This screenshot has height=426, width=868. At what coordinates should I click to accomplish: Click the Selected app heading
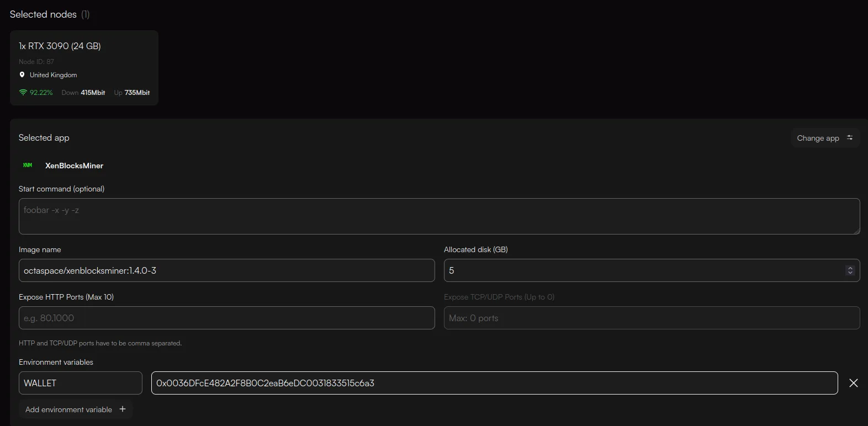click(44, 138)
